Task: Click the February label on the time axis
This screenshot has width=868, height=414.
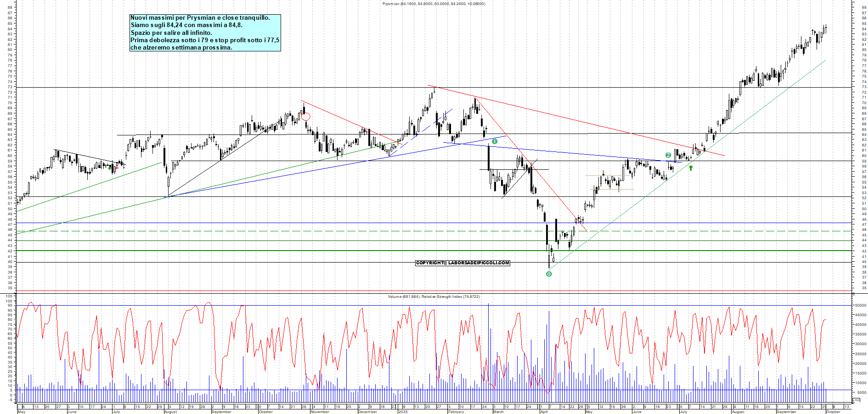Action: click(456, 412)
